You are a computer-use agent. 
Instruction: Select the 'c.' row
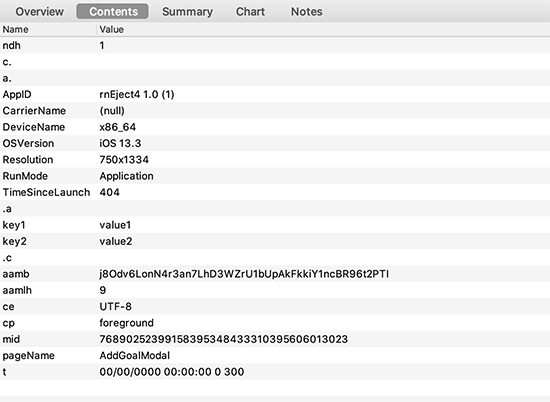click(275, 62)
